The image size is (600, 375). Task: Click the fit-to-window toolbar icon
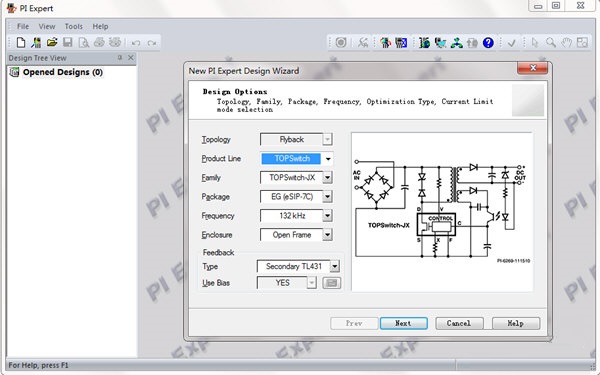click(582, 42)
